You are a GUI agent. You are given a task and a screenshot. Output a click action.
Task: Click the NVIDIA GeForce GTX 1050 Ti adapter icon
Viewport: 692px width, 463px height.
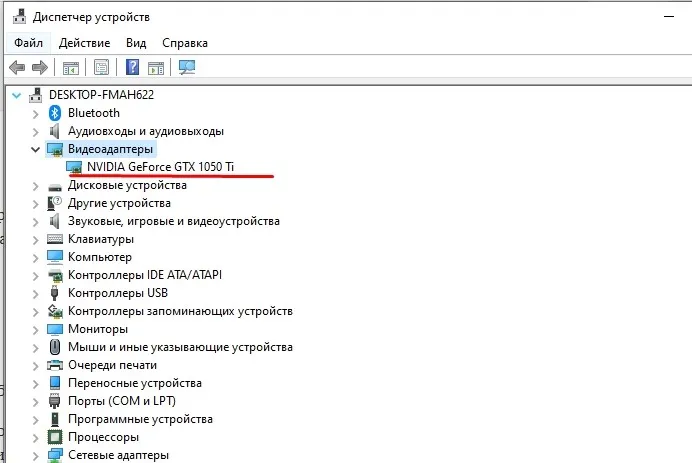(75, 167)
